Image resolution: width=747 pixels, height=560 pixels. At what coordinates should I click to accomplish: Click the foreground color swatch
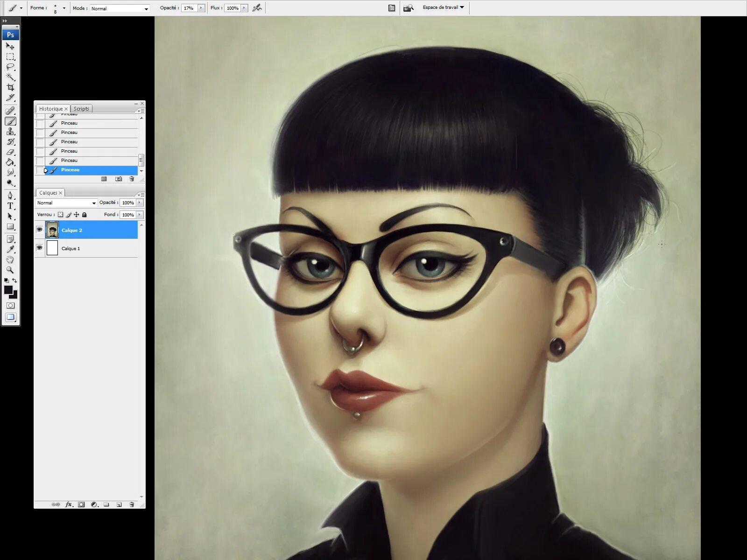pos(8,290)
